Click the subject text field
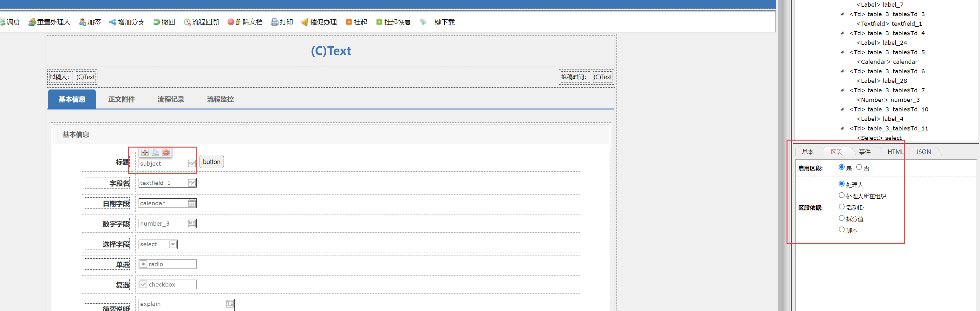This screenshot has height=311, width=980. click(x=167, y=164)
